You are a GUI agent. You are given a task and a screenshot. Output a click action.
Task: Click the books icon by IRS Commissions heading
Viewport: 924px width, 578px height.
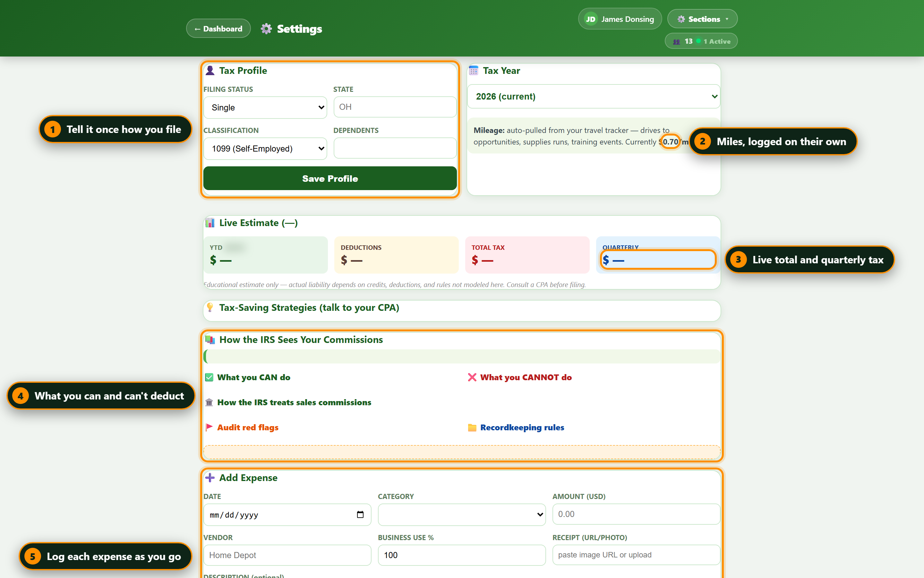(210, 339)
